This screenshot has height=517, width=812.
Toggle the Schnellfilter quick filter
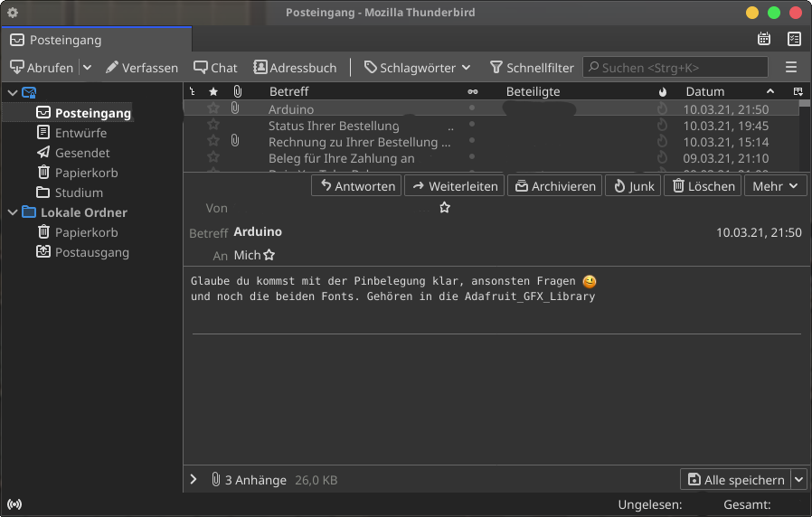point(532,67)
